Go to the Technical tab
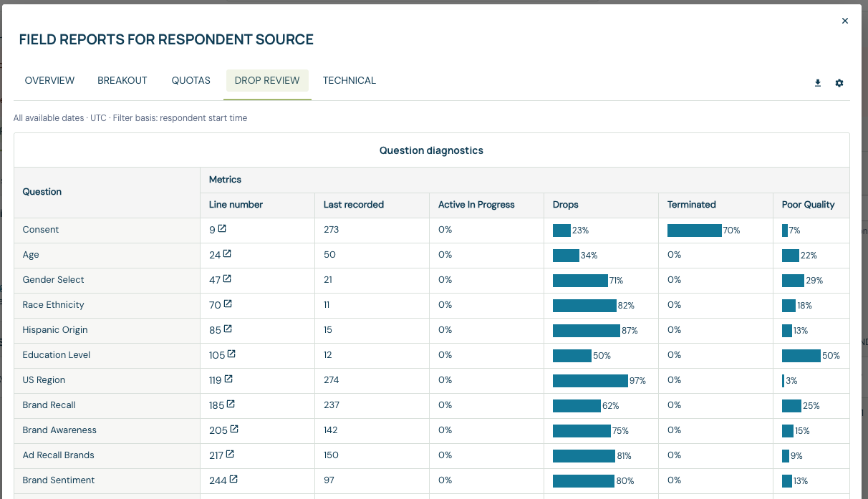 pos(349,81)
